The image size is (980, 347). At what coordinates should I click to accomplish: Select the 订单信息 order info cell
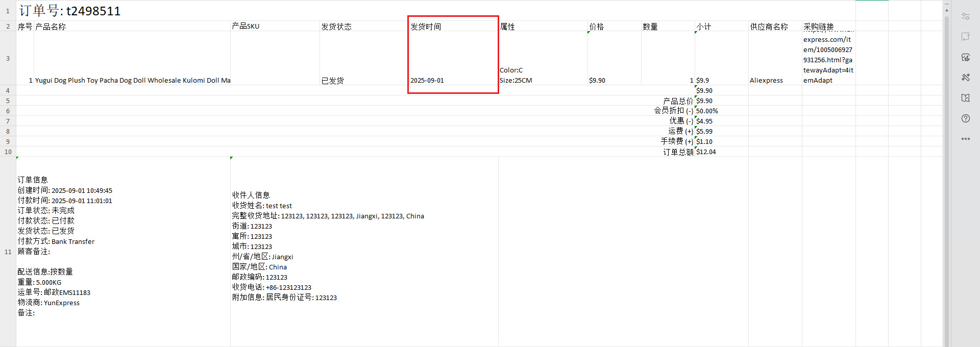[x=123, y=252]
